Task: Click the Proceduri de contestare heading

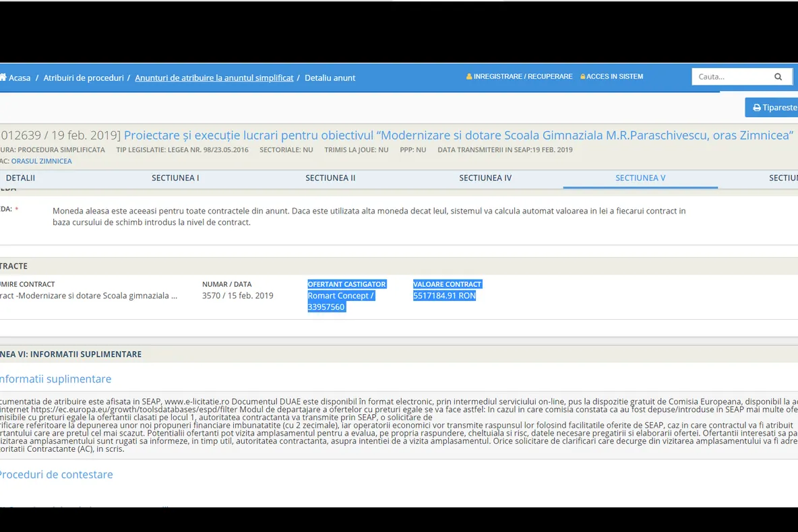Action: [x=57, y=475]
